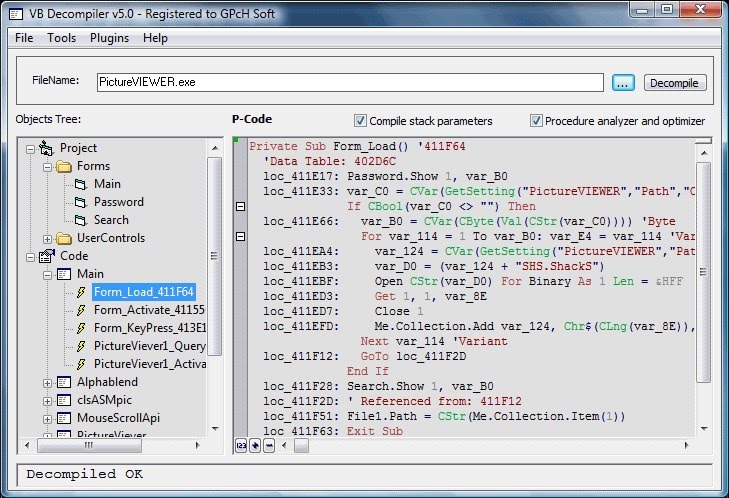This screenshot has width=729, height=498.
Task: Open the Plugins menu
Action: coord(109,38)
